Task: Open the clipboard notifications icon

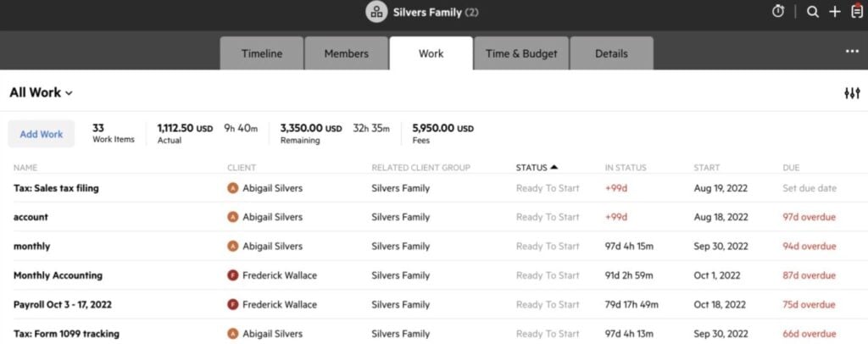Action: point(856,11)
